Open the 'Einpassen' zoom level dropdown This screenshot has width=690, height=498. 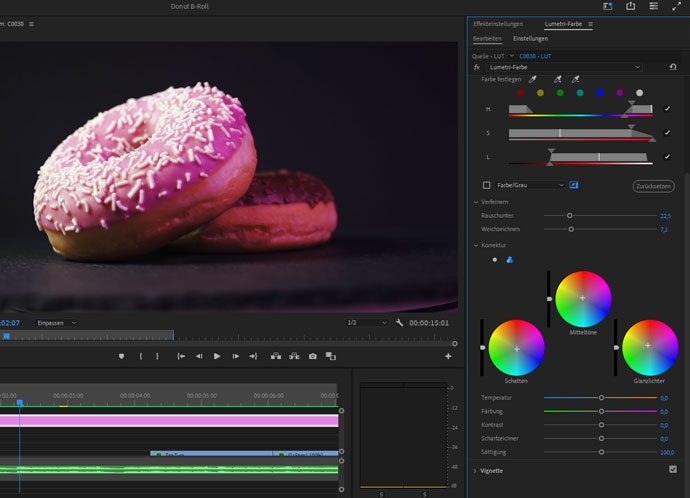point(56,323)
